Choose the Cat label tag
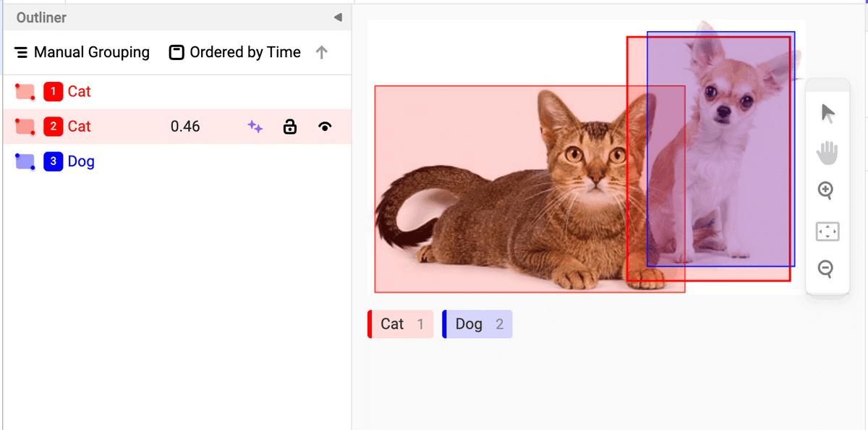 tap(400, 324)
